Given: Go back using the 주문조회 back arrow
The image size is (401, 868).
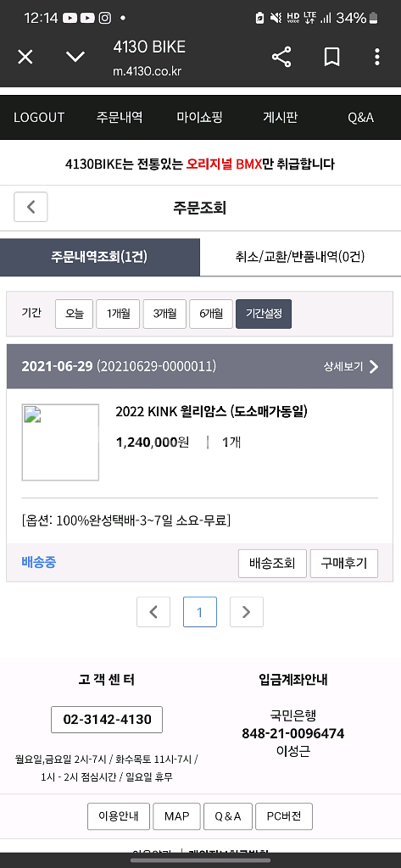Looking at the screenshot, I should pos(31,207).
